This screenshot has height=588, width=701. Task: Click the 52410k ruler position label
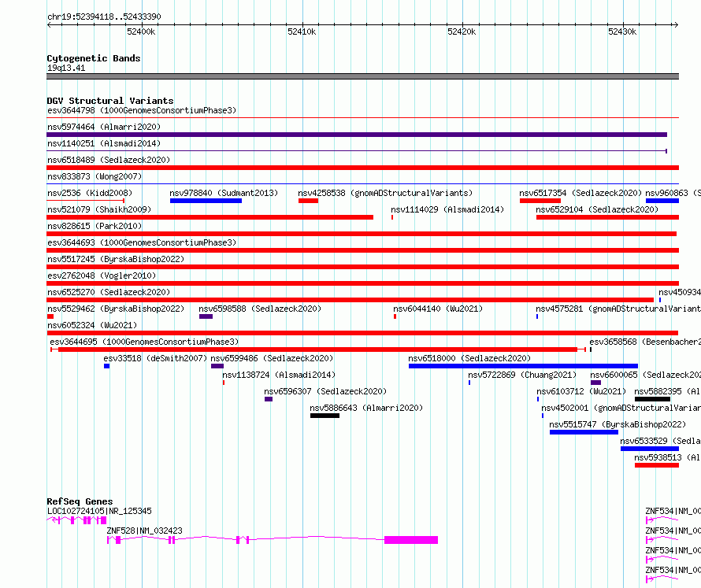[x=302, y=31]
